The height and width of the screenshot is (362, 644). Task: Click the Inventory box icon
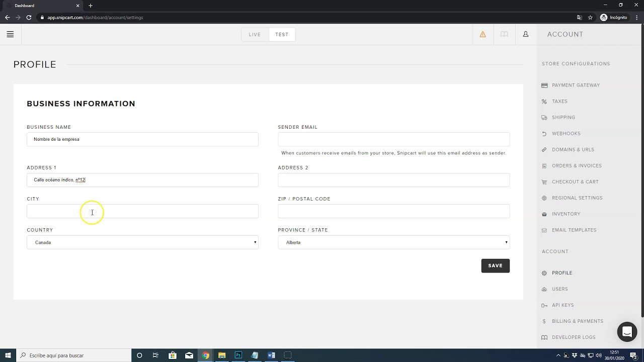[x=544, y=214]
